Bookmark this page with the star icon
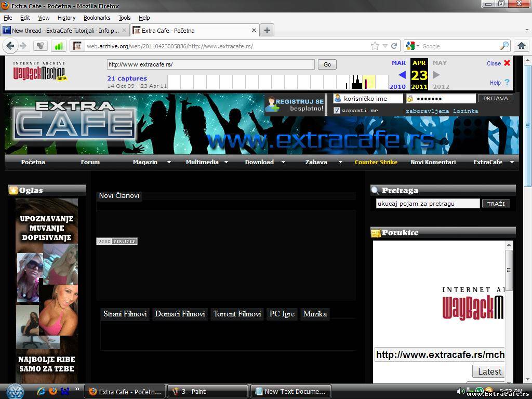The image size is (532, 399). coord(375,46)
